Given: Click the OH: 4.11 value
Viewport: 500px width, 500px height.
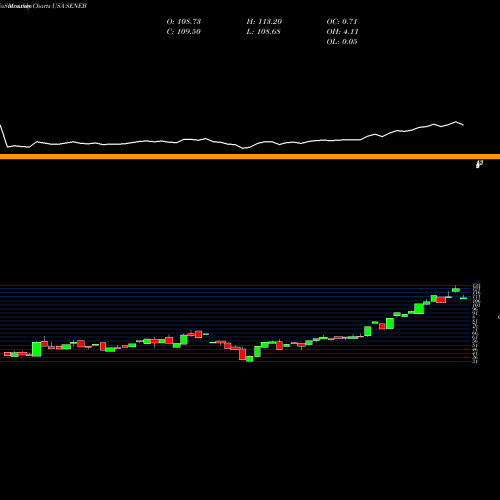Looking at the screenshot, I should pyautogui.click(x=342, y=31).
